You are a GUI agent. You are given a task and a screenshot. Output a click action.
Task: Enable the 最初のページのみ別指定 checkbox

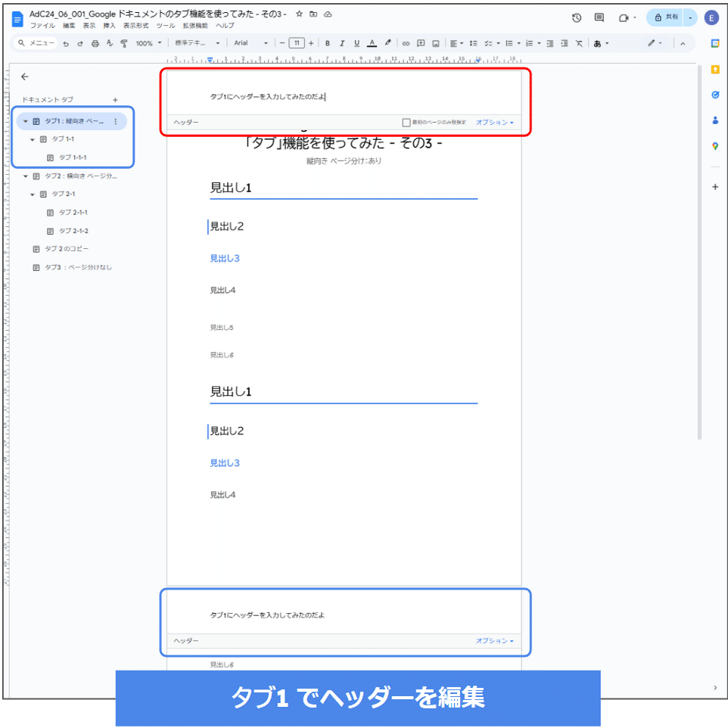(406, 123)
